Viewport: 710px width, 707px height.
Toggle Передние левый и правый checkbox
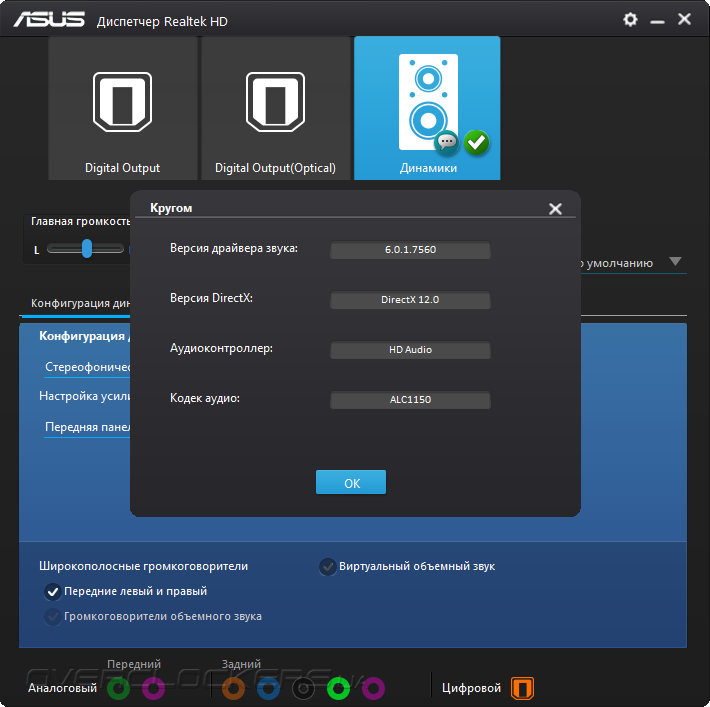[53, 592]
